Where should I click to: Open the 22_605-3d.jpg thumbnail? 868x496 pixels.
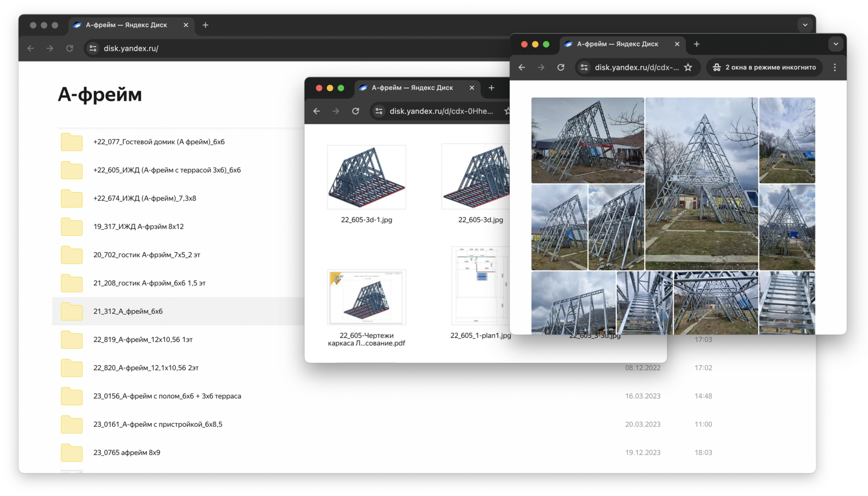(476, 177)
